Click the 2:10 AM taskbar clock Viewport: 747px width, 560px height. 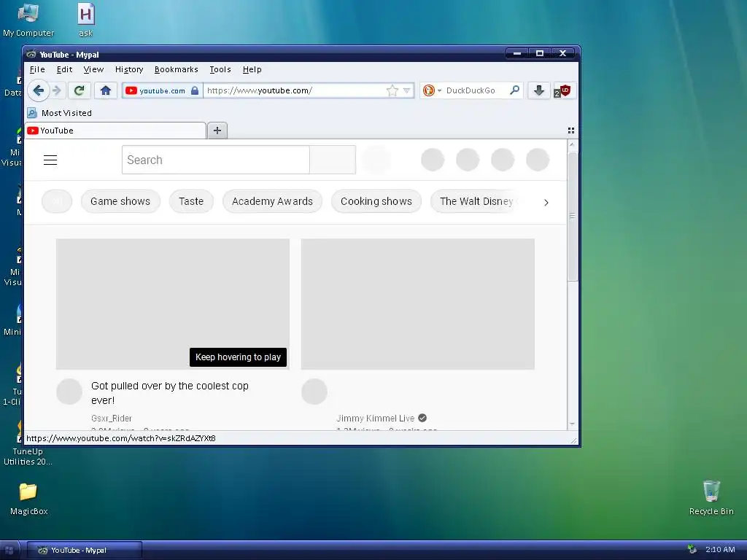coord(720,550)
